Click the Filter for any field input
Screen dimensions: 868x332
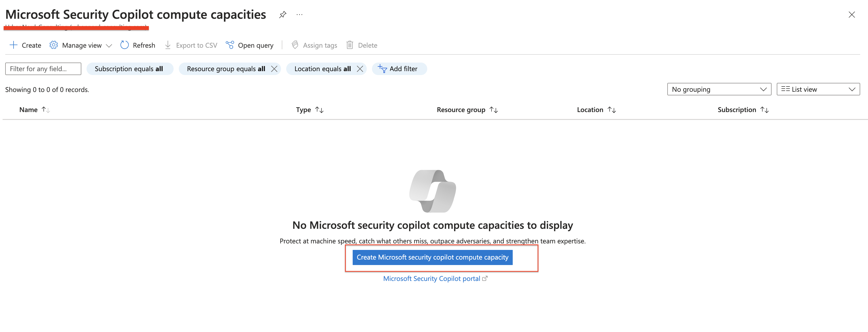point(43,69)
